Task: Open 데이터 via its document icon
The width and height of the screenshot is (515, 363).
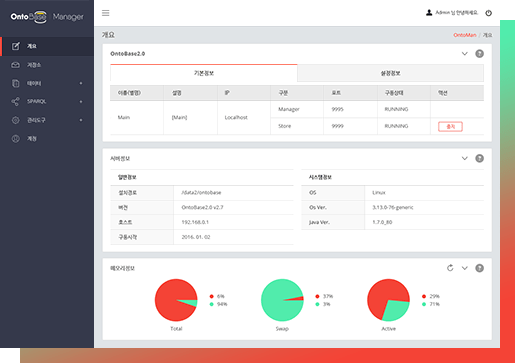Action: pos(16,83)
